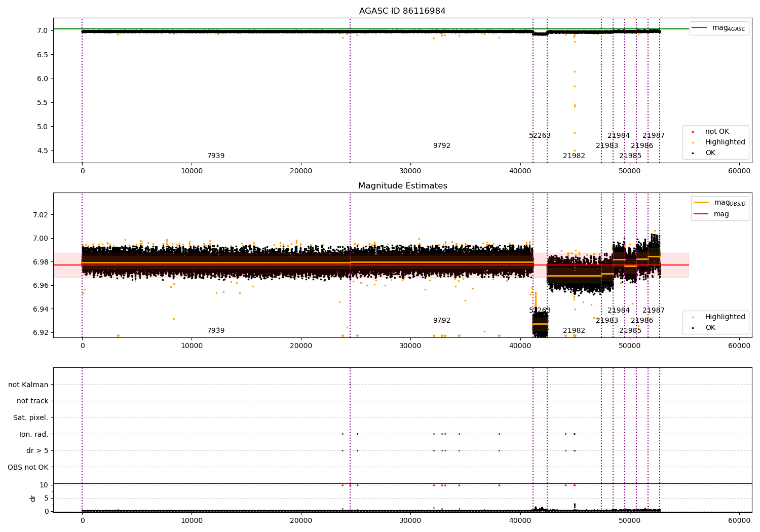
Task: Click the 'Sat. pixel.' row label
Action: click(x=31, y=417)
